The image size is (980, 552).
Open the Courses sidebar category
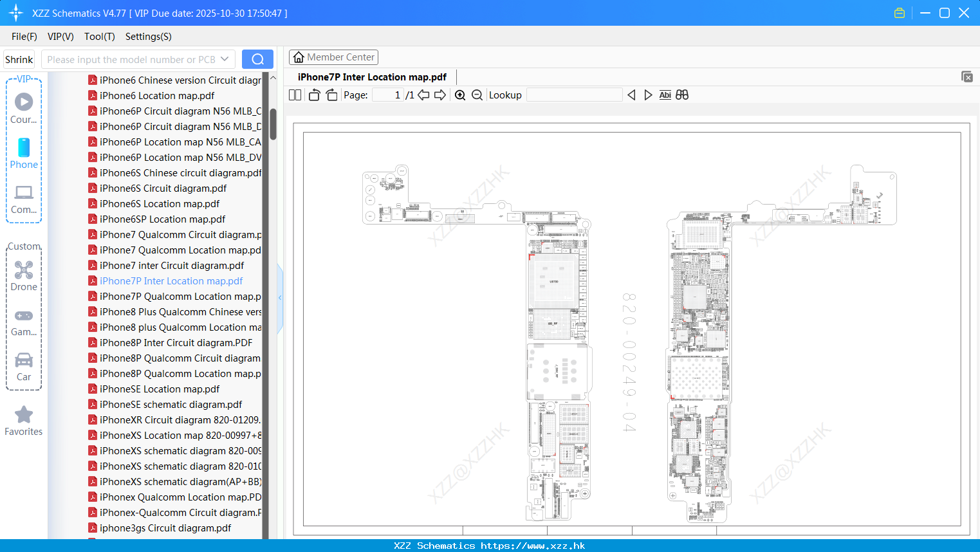tap(24, 109)
